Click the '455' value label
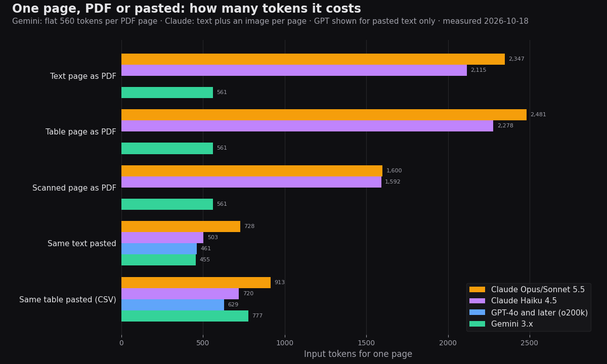The height and width of the screenshot is (364, 607). [205, 260]
